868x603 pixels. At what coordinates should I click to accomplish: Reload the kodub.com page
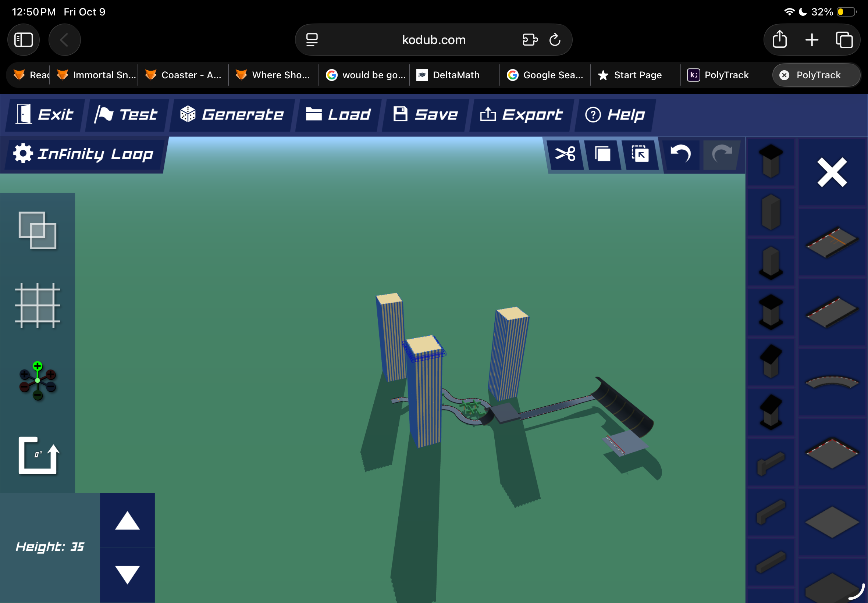point(554,40)
